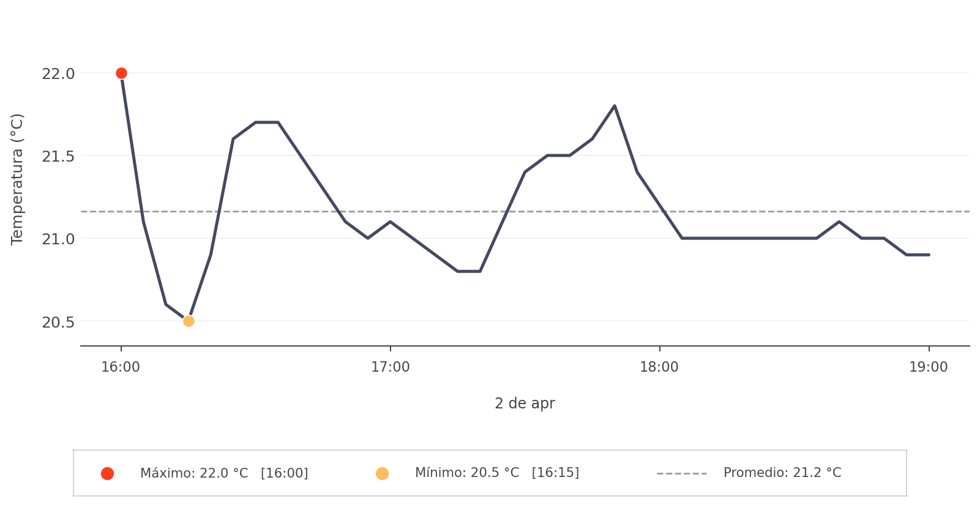
Task: Click the 21.5 y-axis tick label
Action: tap(58, 157)
